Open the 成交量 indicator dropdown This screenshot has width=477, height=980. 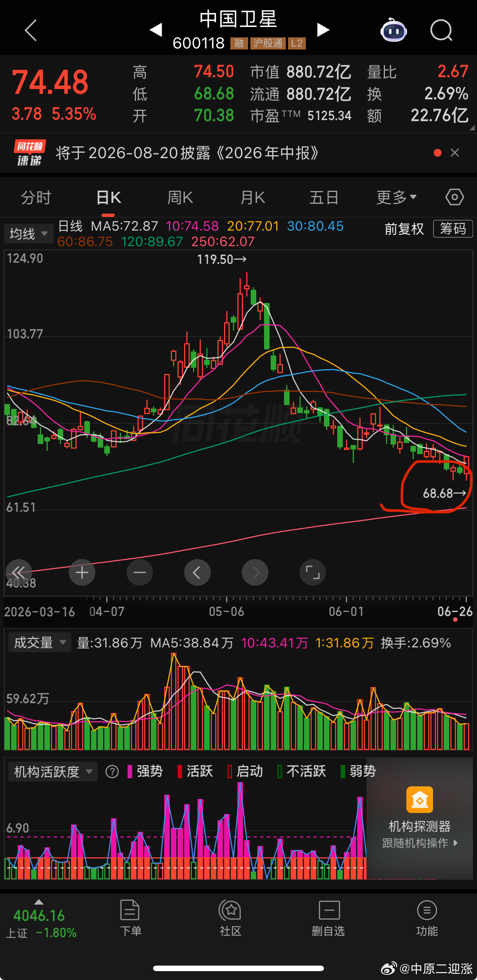tap(40, 643)
